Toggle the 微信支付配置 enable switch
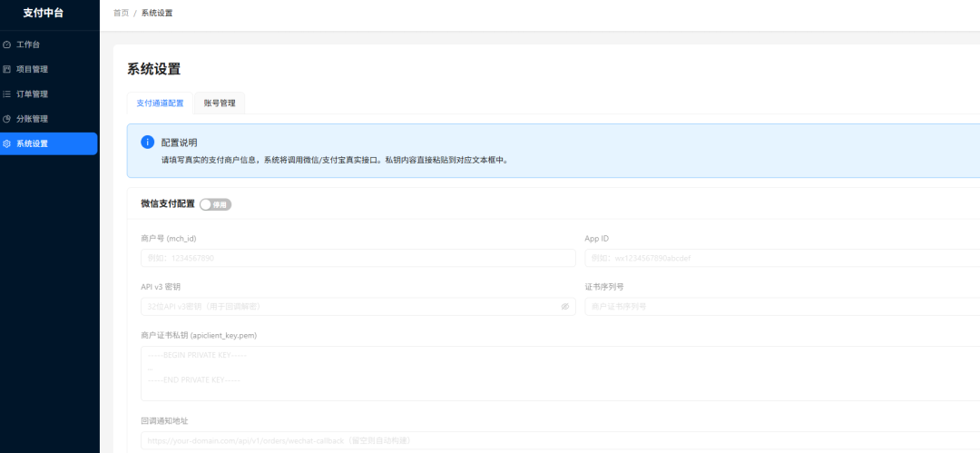Screen dimensions: 980x453 [216, 204]
